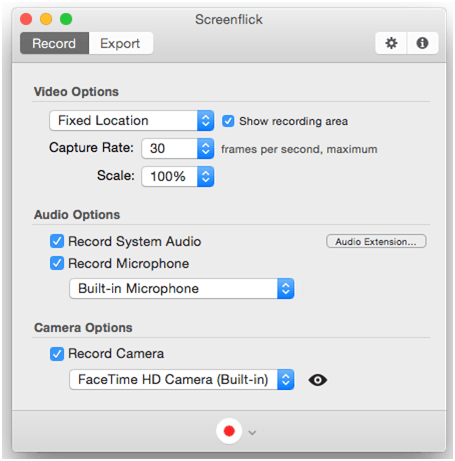Expand the chevron next to the record button
The width and height of the screenshot is (455, 461).
pos(252,433)
